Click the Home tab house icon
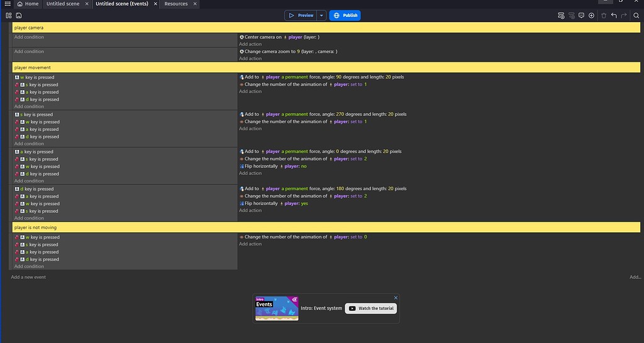This screenshot has height=343, width=644. point(19,4)
